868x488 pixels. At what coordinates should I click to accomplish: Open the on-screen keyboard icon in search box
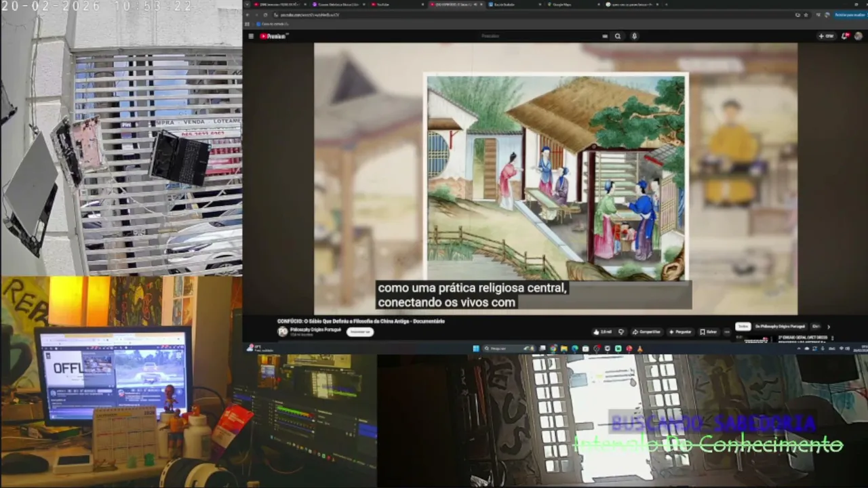(x=605, y=37)
